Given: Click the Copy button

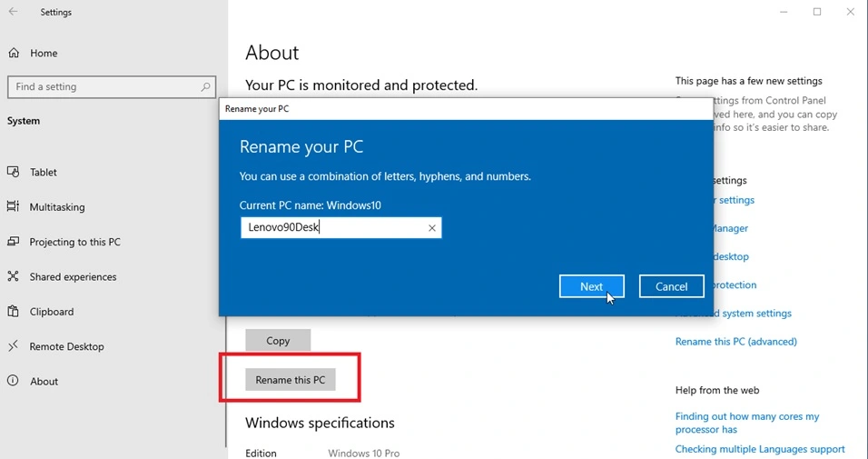Looking at the screenshot, I should [278, 341].
